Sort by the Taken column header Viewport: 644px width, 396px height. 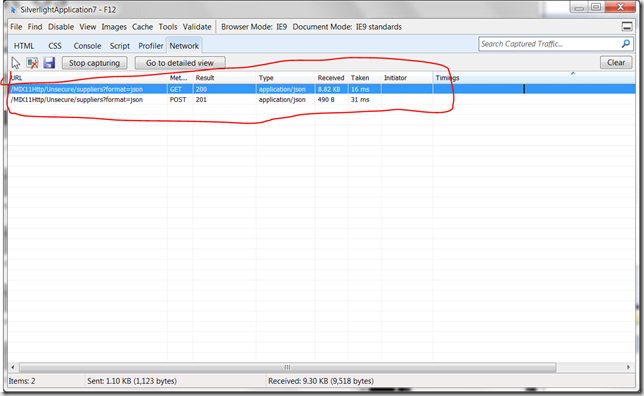click(x=365, y=78)
